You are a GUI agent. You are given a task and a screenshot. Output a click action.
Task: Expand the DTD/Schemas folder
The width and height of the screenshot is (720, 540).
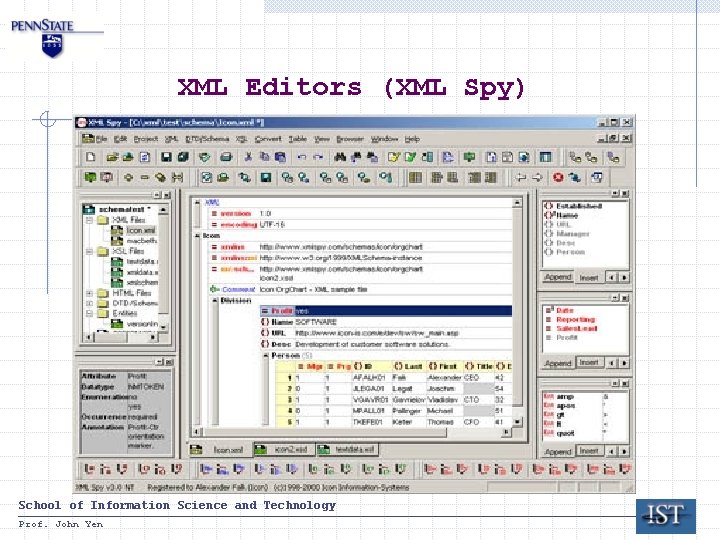[x=90, y=304]
